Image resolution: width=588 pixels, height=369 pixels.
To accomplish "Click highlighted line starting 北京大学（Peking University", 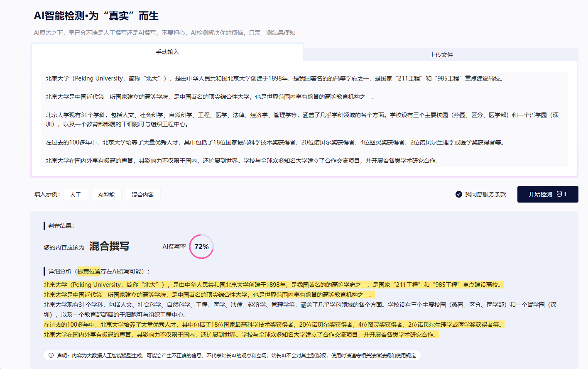I will click(274, 285).
